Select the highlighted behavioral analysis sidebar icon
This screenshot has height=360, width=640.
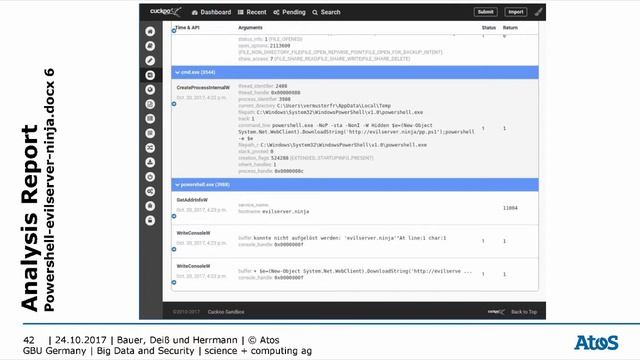(x=150, y=75)
